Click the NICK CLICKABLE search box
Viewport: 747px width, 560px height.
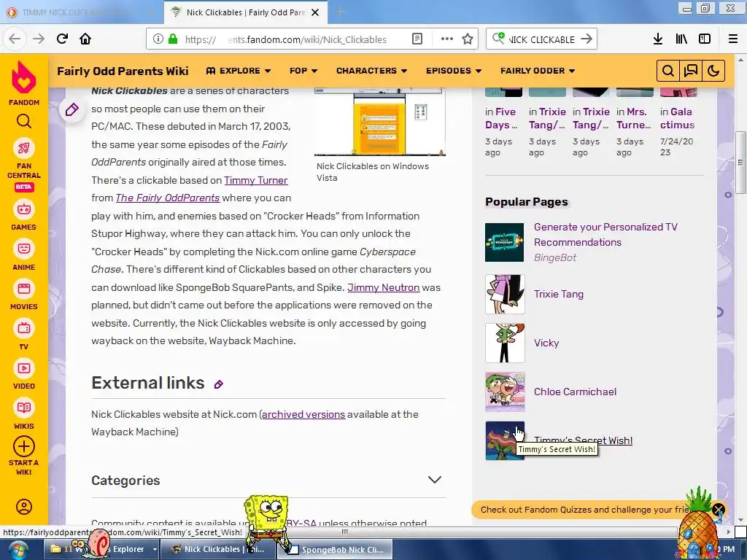pyautogui.click(x=541, y=39)
